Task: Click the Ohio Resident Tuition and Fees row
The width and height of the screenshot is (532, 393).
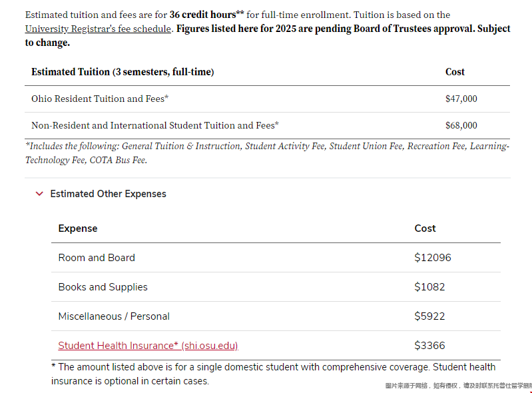Action: point(268,99)
